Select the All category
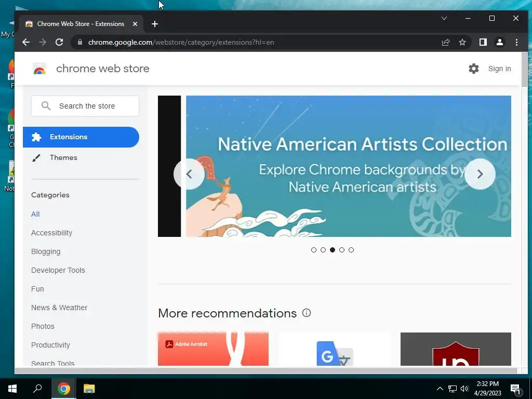This screenshot has width=532, height=399. point(35,214)
